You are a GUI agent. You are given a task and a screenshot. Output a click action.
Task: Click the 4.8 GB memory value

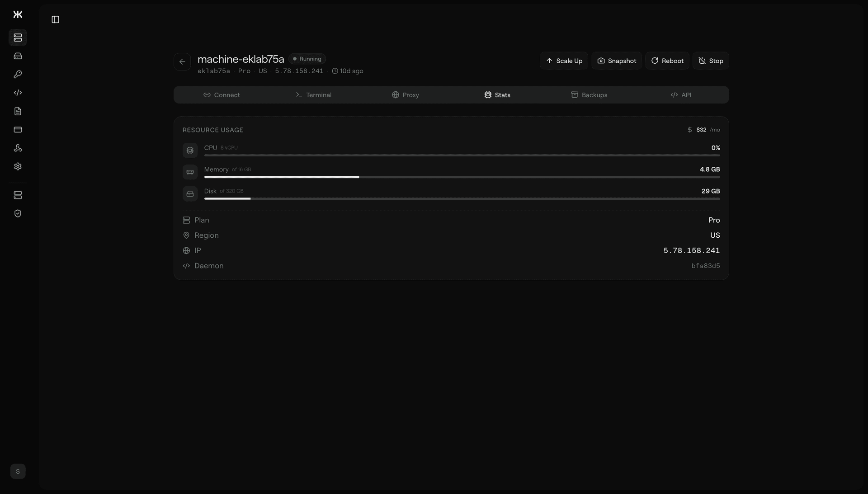pos(710,169)
